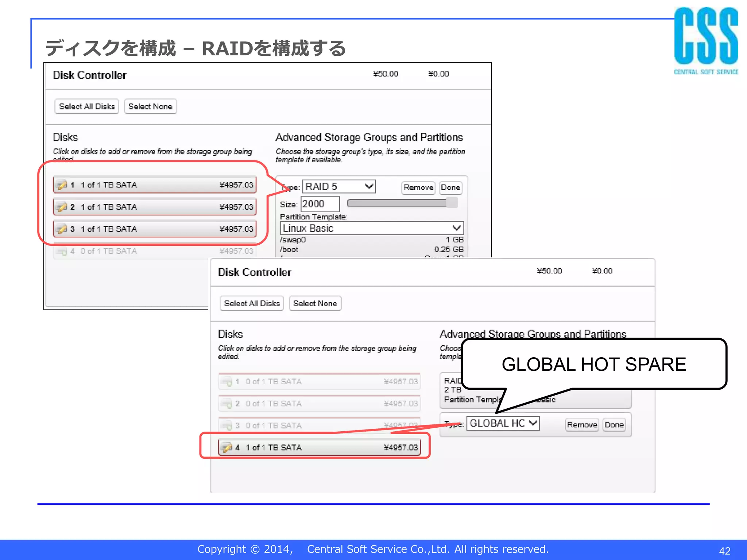The width and height of the screenshot is (747, 560).
Task: Toggle disk 2 '1 of 1 TB SATA' in upper window
Action: pyautogui.click(x=155, y=207)
